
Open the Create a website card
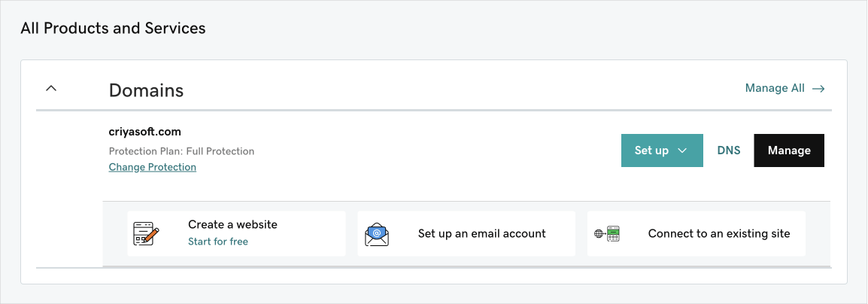tap(236, 233)
